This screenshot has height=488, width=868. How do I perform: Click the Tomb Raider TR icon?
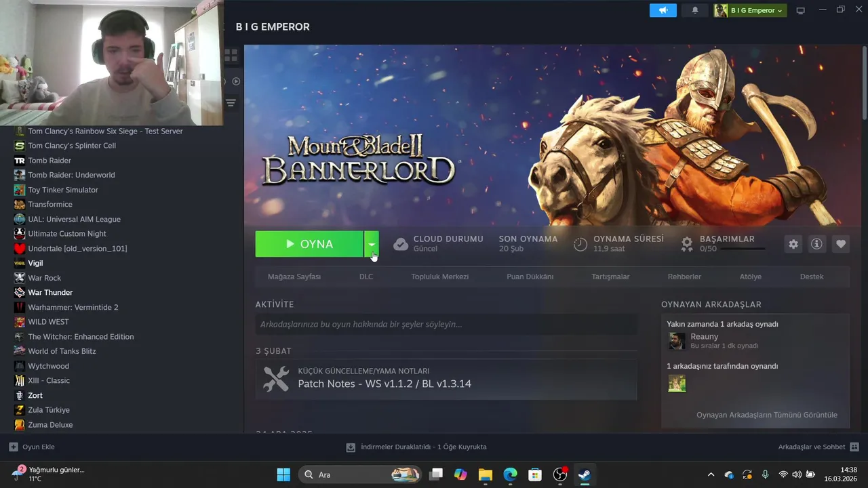[x=20, y=161]
